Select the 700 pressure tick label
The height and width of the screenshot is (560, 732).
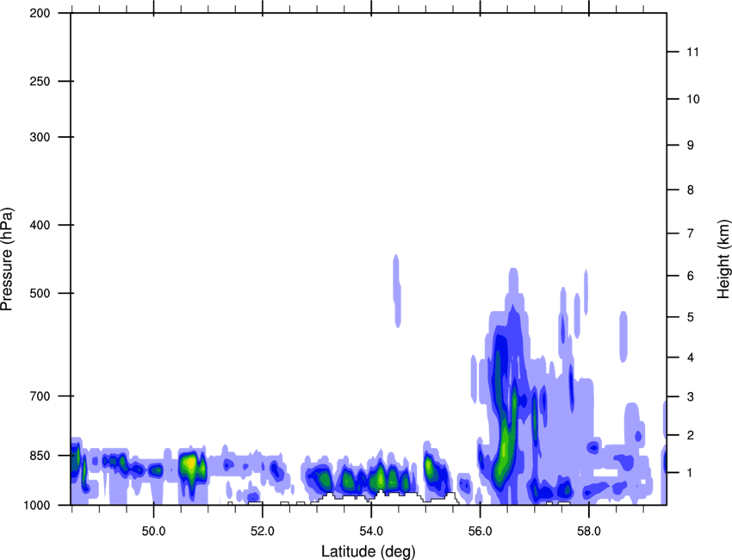tap(40, 396)
